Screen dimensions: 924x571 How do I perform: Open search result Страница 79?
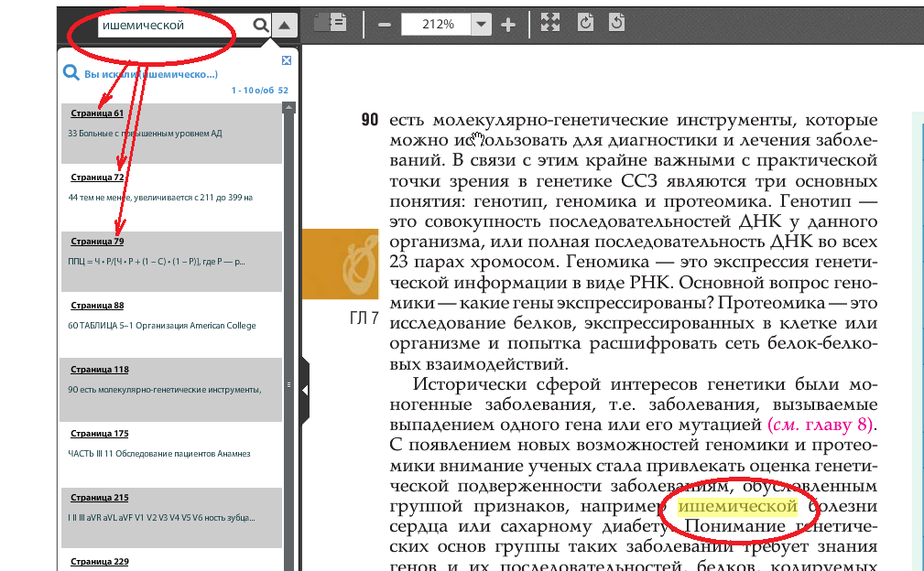point(97,242)
